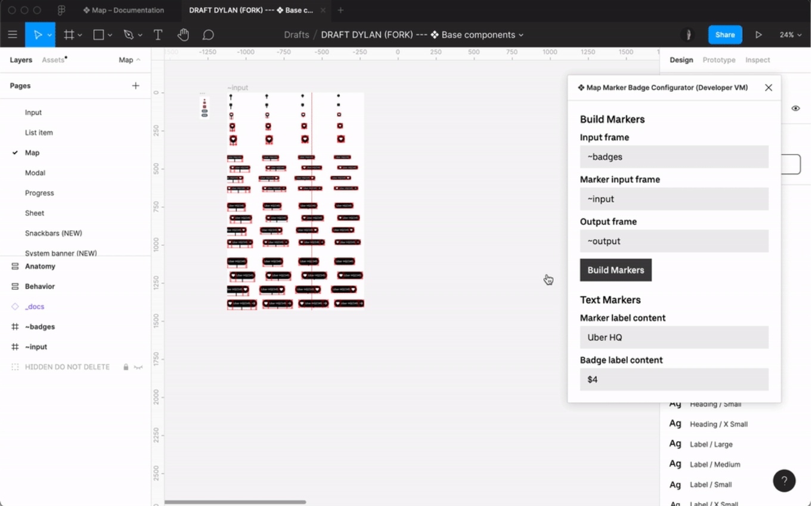Open the 24% zoom dropdown
The width and height of the screenshot is (812, 506).
tap(790, 35)
